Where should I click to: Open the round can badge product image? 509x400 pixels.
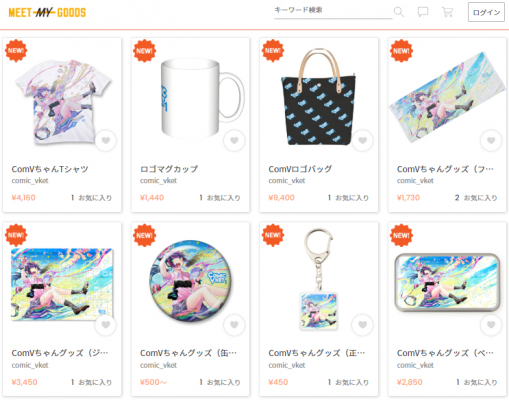click(190, 281)
